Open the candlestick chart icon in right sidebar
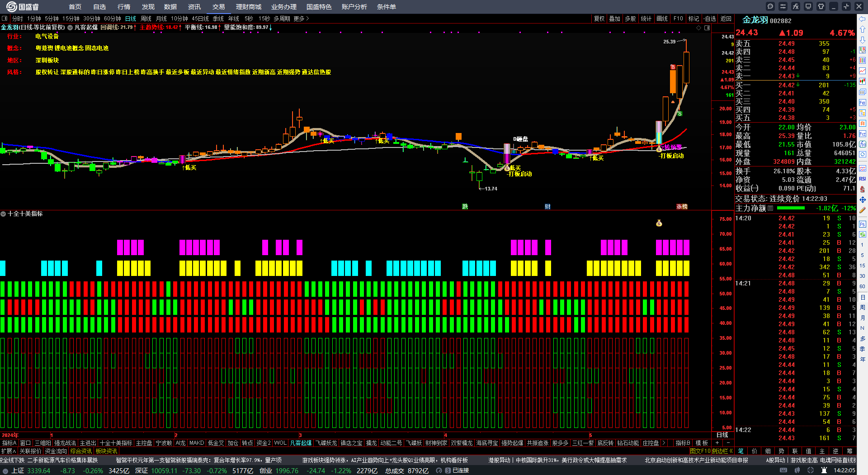Viewport: 868px width, 475px height. (x=863, y=81)
